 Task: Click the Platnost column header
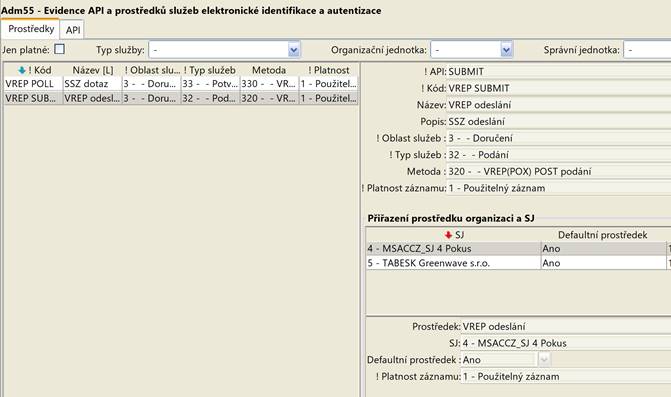(329, 70)
